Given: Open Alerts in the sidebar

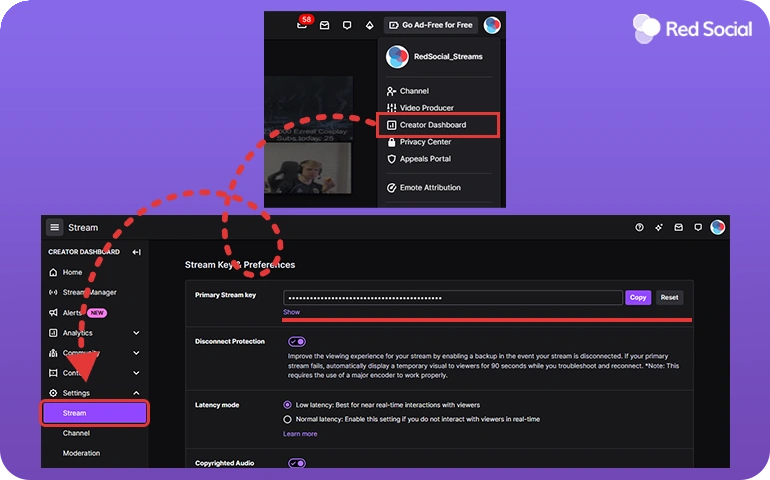Looking at the screenshot, I should pyautogui.click(x=72, y=312).
